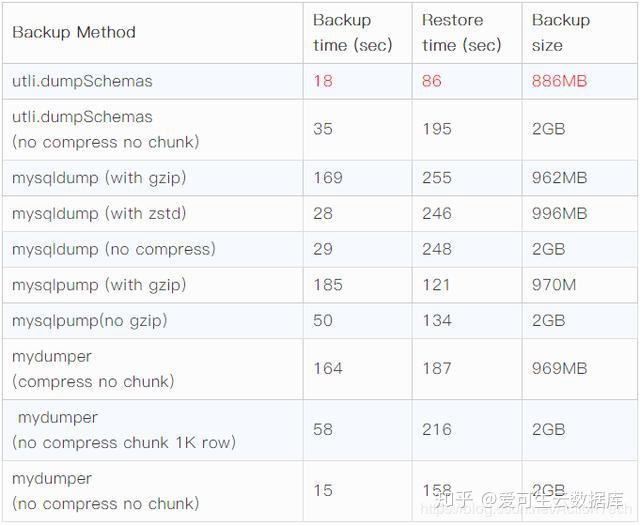Click the "Backup Method" column header
The height and width of the screenshot is (526, 640).
(74, 32)
